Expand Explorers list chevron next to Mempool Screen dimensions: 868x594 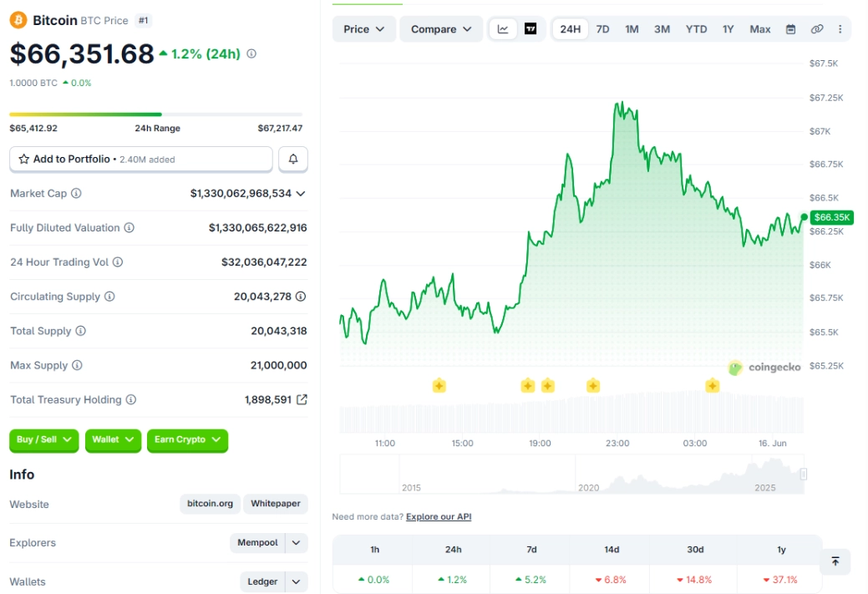[297, 542]
